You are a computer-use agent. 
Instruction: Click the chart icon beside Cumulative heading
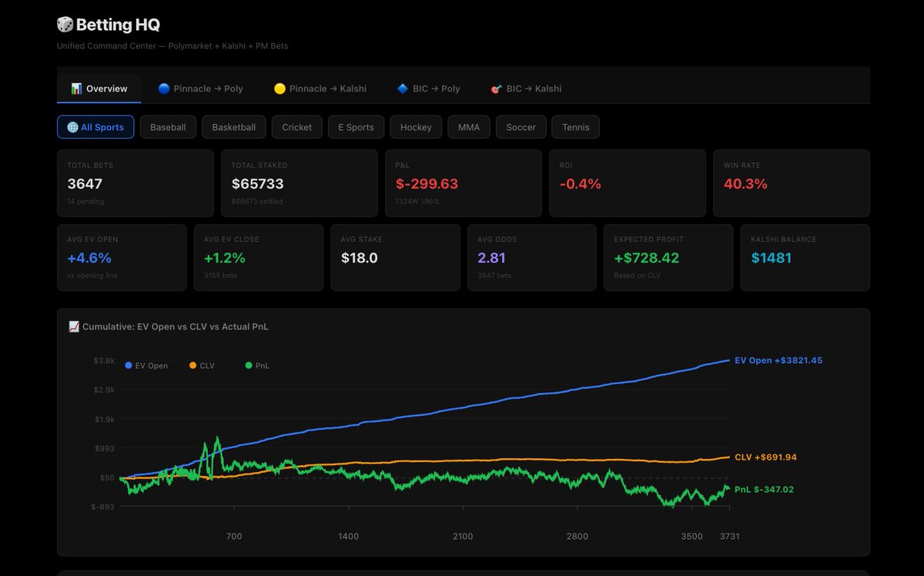pos(74,327)
